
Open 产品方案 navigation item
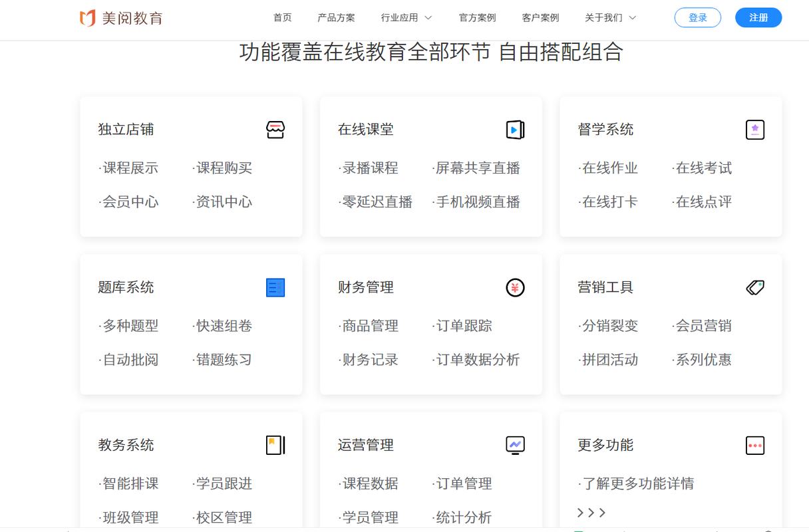(x=337, y=18)
